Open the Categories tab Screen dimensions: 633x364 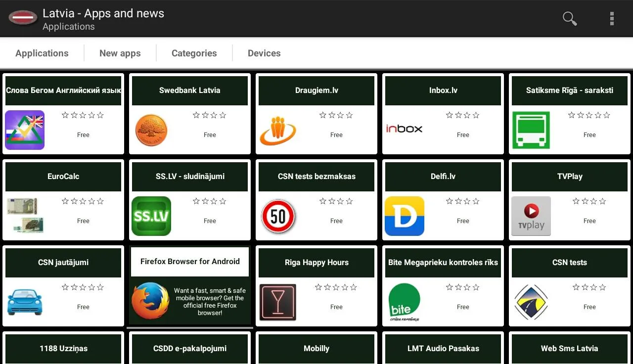point(194,53)
